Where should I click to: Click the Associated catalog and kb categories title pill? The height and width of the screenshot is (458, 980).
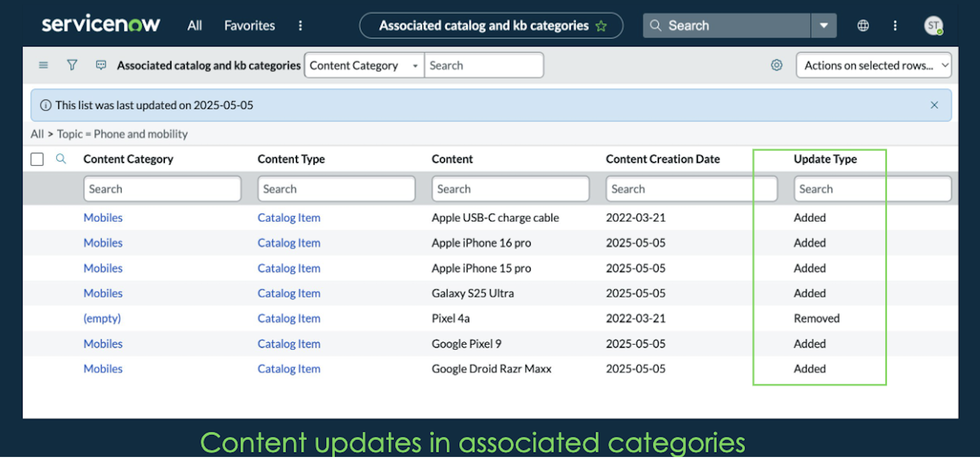pyautogui.click(x=491, y=26)
